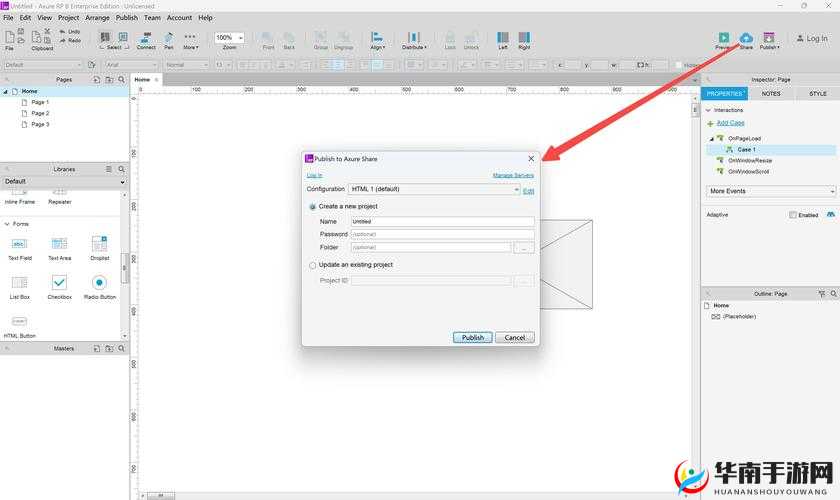Open the Arrange menu
Viewport: 840px width, 500px height.
point(97,17)
